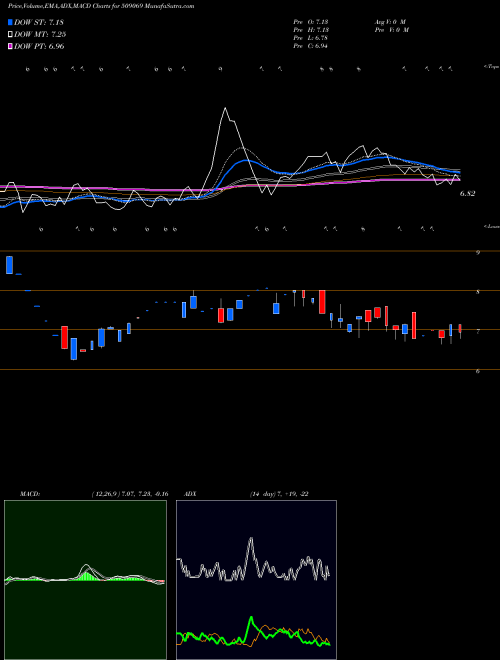Click the 'Pre V: 0 M' value

391,30
